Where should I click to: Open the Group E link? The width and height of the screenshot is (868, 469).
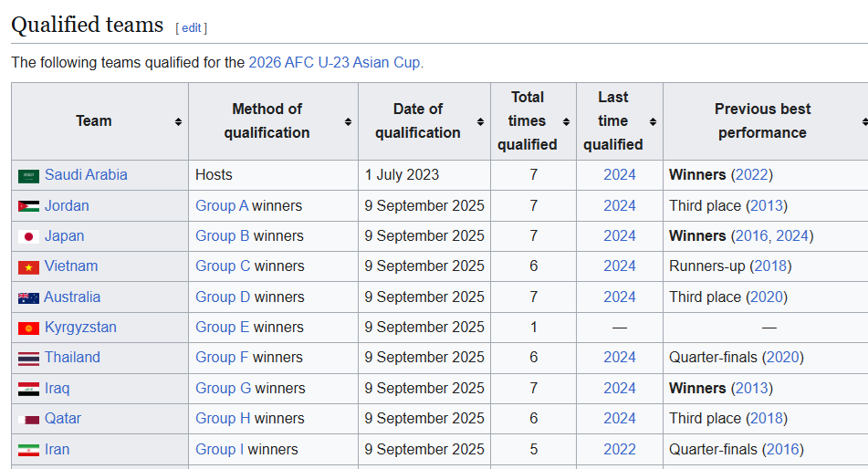click(x=222, y=327)
